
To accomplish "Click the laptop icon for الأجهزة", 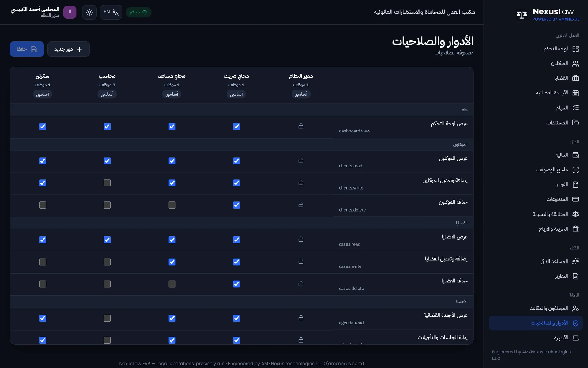I will coord(575,338).
